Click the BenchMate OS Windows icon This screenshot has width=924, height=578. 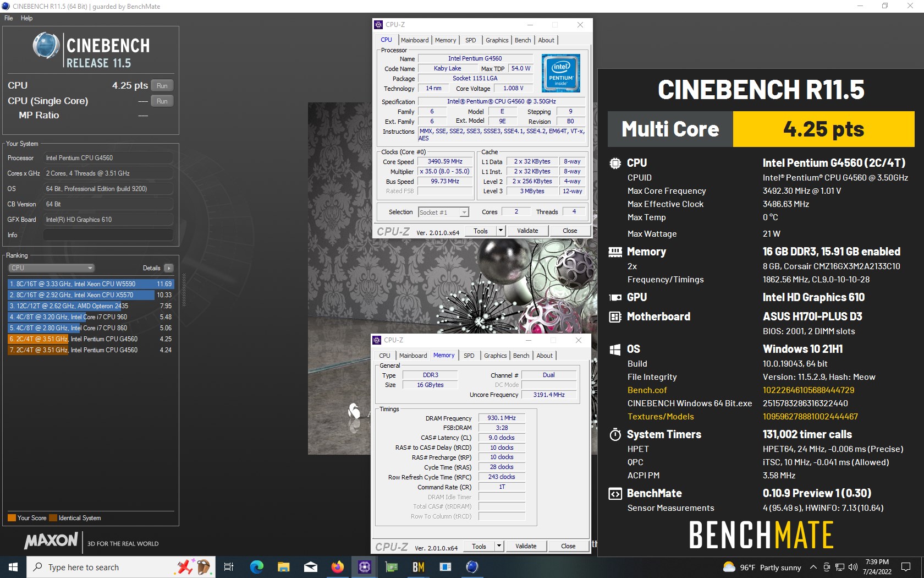615,349
